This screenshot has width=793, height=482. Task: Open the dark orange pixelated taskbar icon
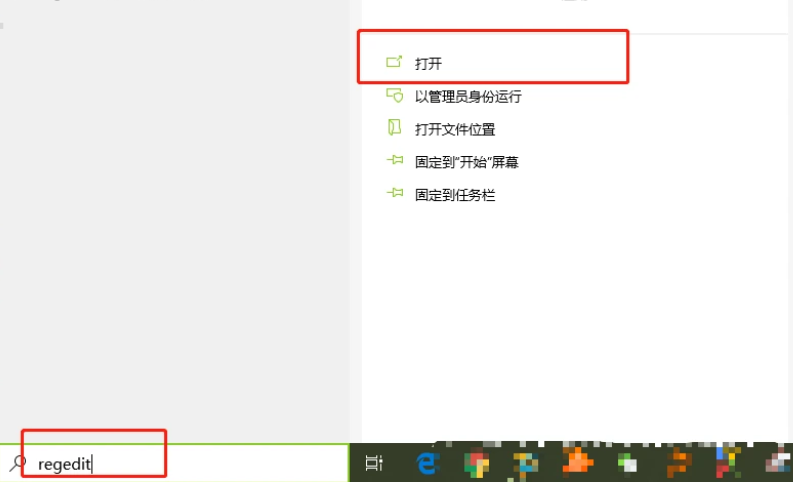(679, 463)
